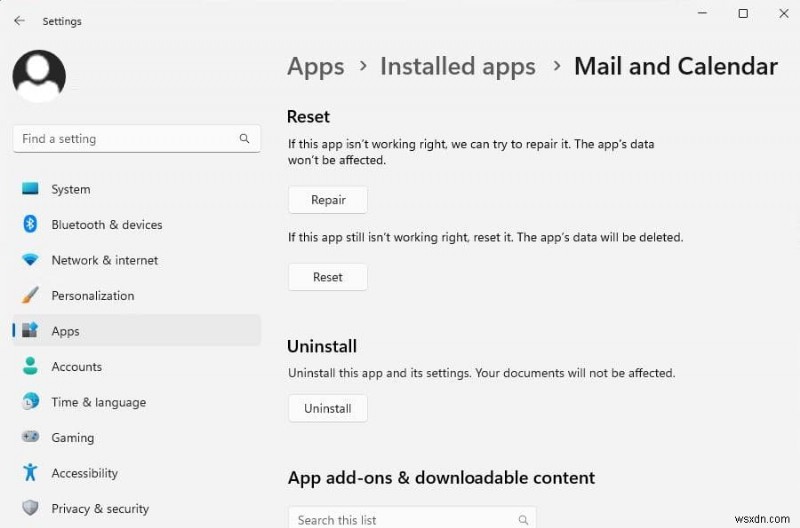
Task: Close the Settings window
Action: click(x=784, y=13)
